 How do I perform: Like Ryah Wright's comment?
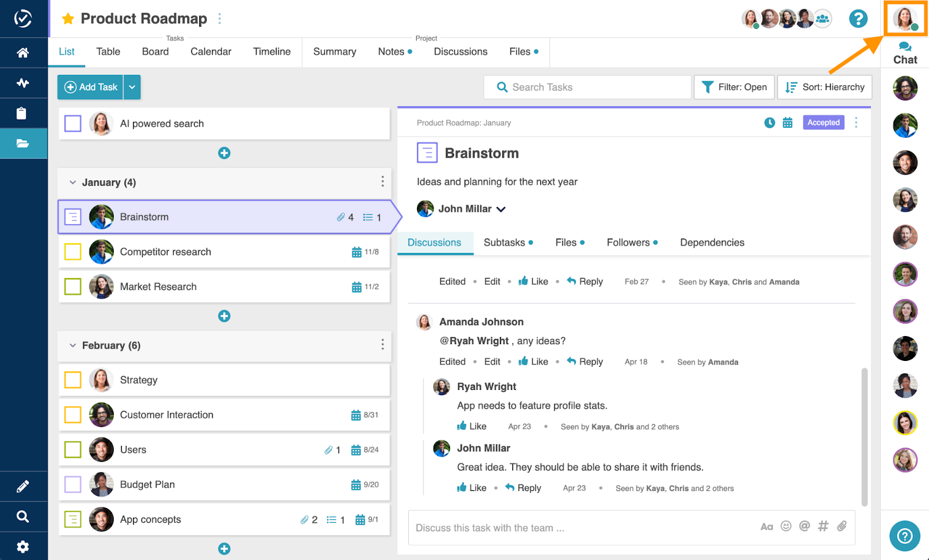[x=471, y=426]
